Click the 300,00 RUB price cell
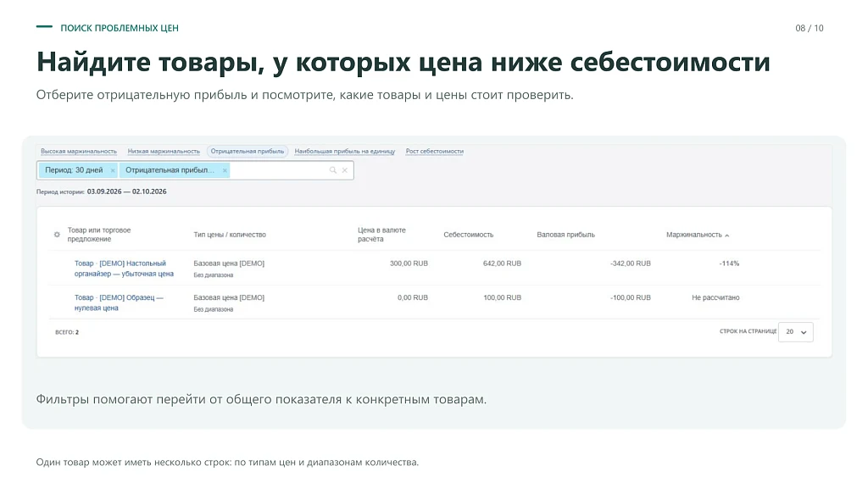Viewport: 868px width, 488px height. click(x=409, y=263)
